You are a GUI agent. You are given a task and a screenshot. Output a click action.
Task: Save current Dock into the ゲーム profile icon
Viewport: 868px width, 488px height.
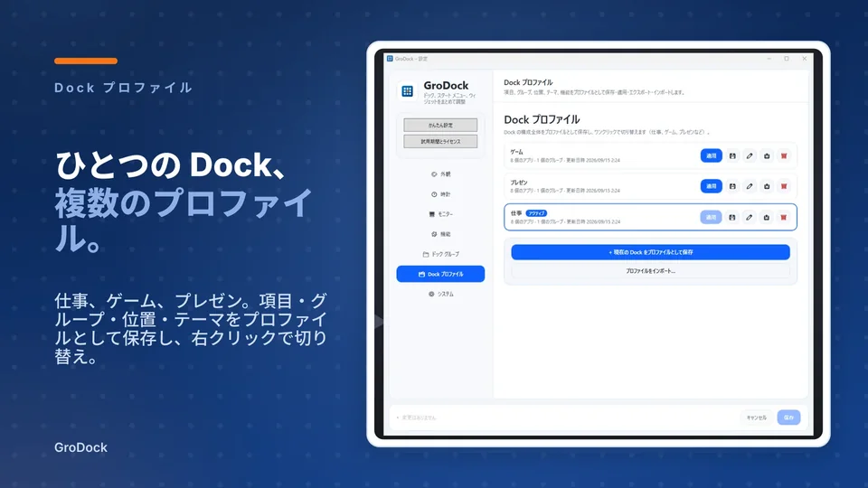coord(732,156)
